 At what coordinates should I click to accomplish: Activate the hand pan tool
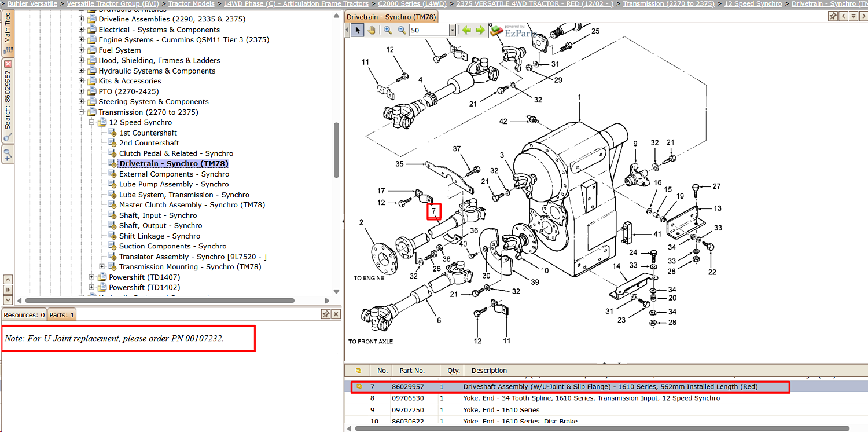[x=372, y=30]
